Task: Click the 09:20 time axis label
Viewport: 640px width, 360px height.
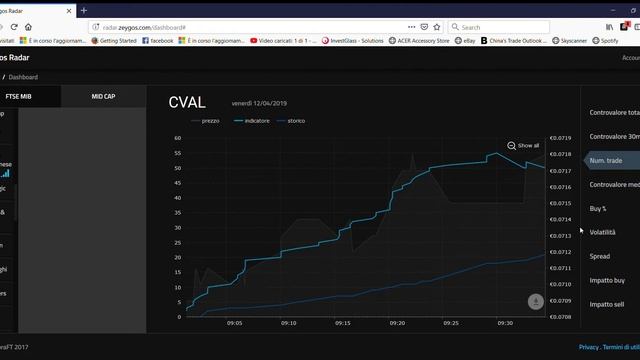Action: click(x=397, y=323)
